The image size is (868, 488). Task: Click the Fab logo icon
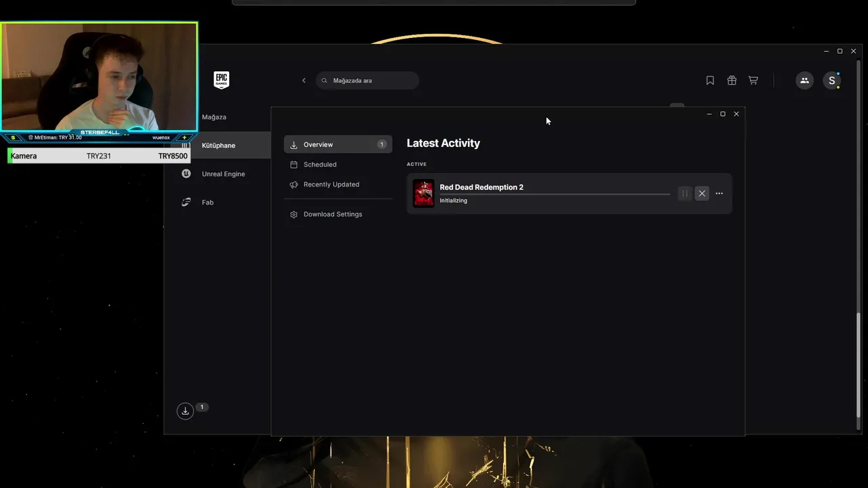tap(186, 202)
